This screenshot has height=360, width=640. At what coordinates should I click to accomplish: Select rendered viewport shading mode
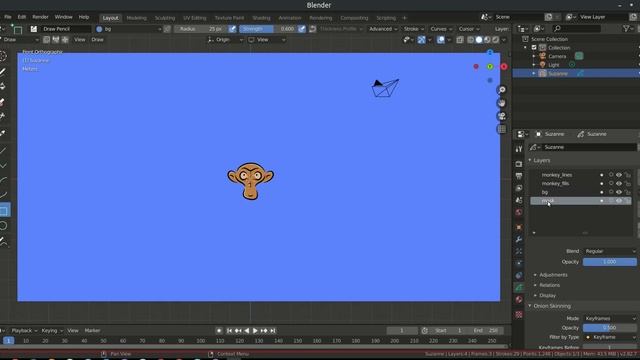point(496,40)
